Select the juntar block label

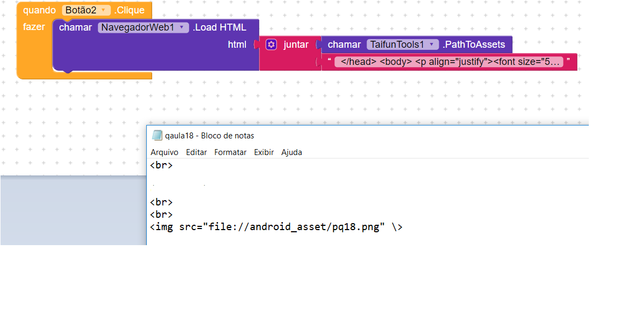(x=296, y=45)
